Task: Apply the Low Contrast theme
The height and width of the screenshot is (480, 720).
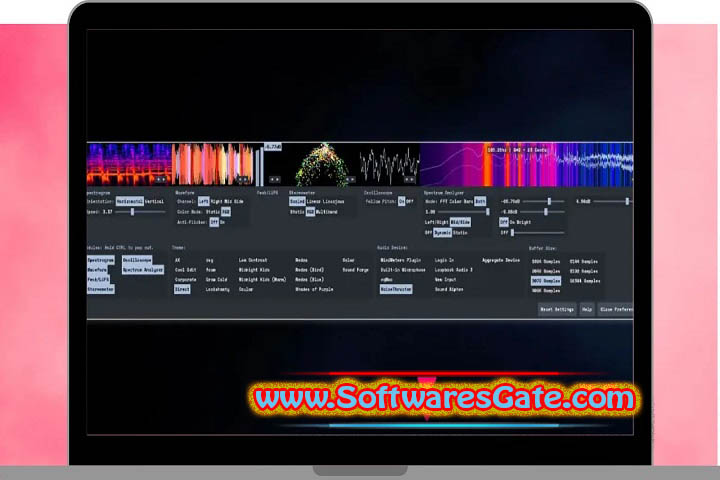Action: (253, 260)
